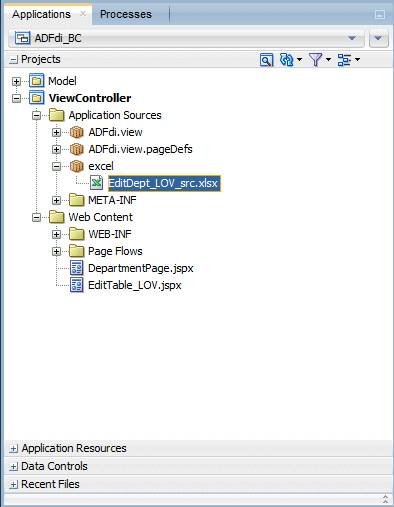The height and width of the screenshot is (507, 394).
Task: Select the Model tree item
Action: point(62,81)
